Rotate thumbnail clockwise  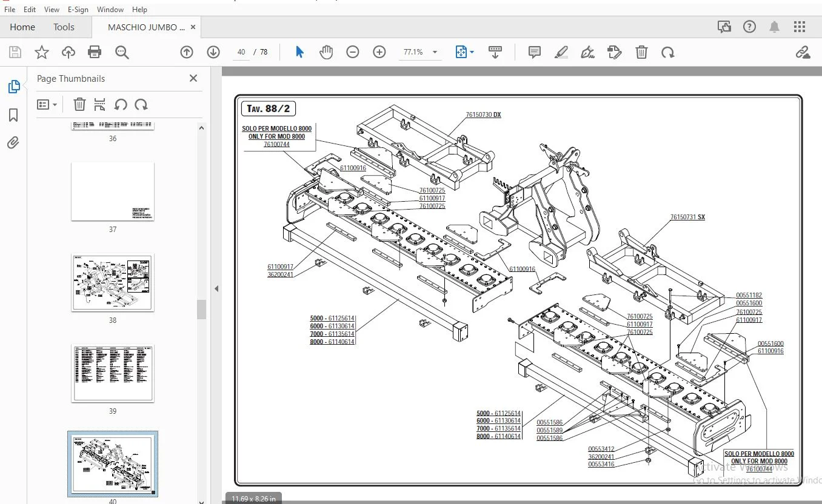141,104
